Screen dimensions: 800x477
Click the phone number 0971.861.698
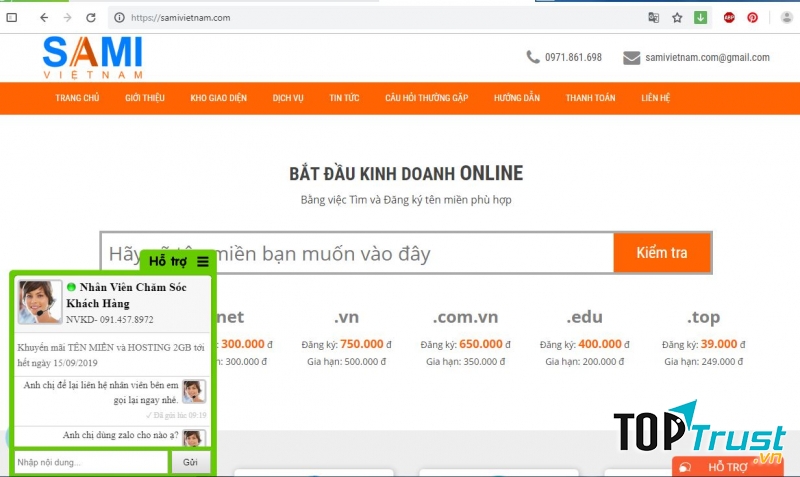point(573,57)
